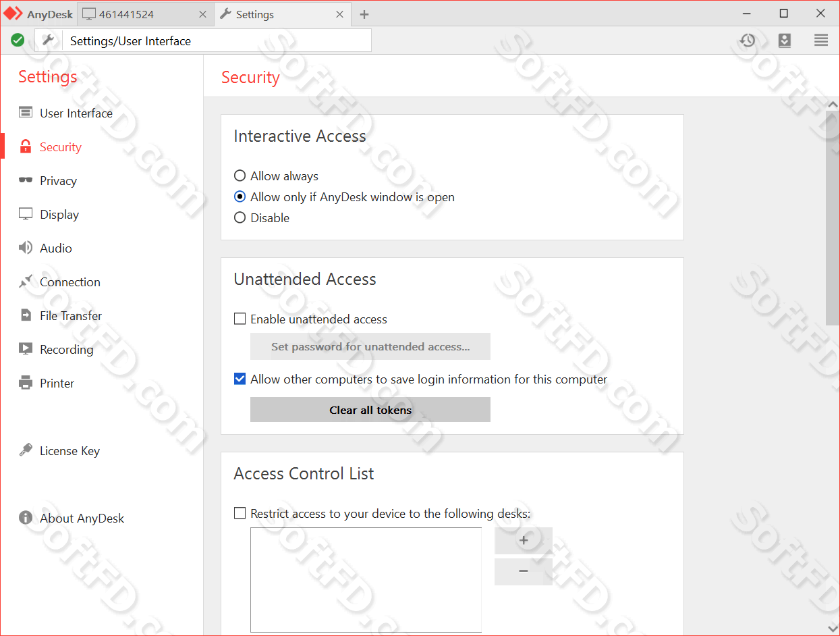Viewport: 840px width, 636px height.
Task: Click the Audio speaker icon
Action: 26,248
